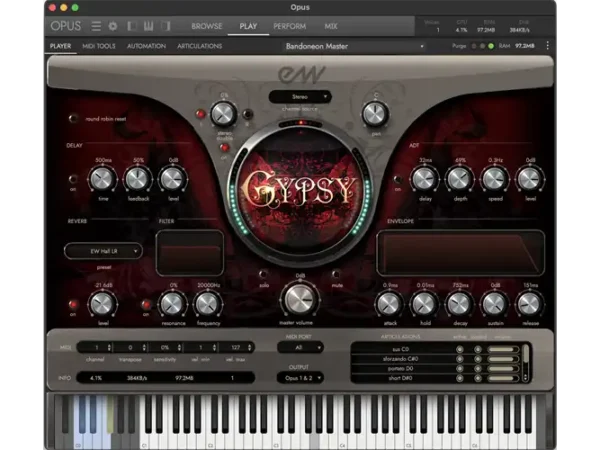The height and width of the screenshot is (450, 600).
Task: Switch to the Perform tab
Action: coord(290,26)
